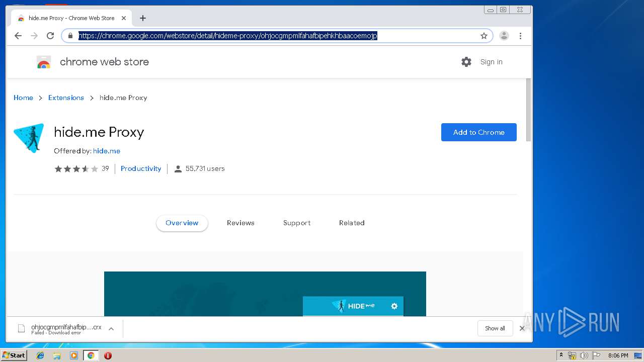Open the Chrome profile avatar menu
The image size is (644, 362).
tap(504, 36)
